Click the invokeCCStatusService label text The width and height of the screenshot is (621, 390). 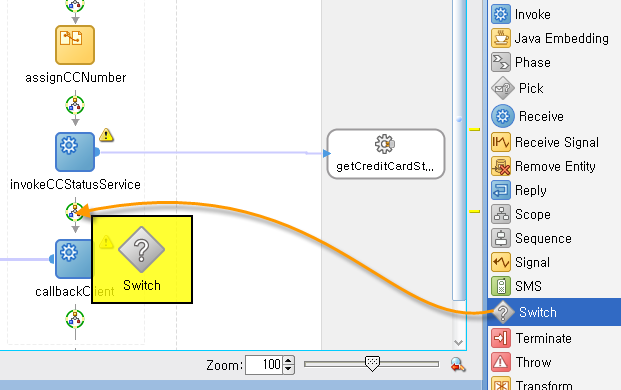pos(75,185)
